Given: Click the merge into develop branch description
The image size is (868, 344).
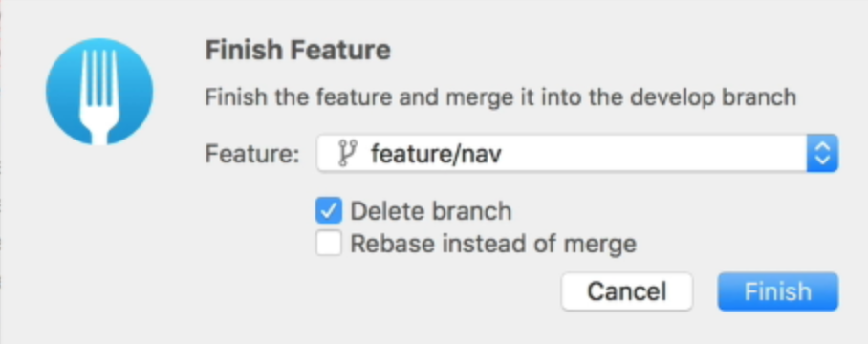Looking at the screenshot, I should coord(500,97).
